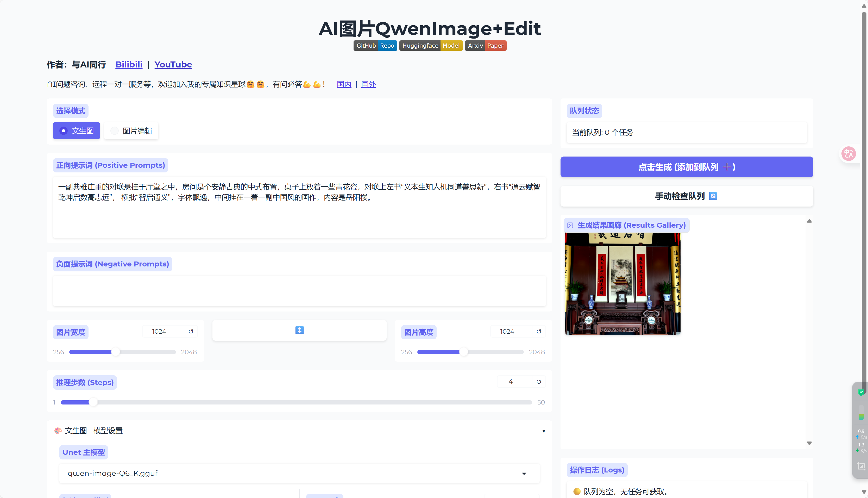Select the 图片编辑 mode
Screen dimensions: 868x498
[131, 131]
